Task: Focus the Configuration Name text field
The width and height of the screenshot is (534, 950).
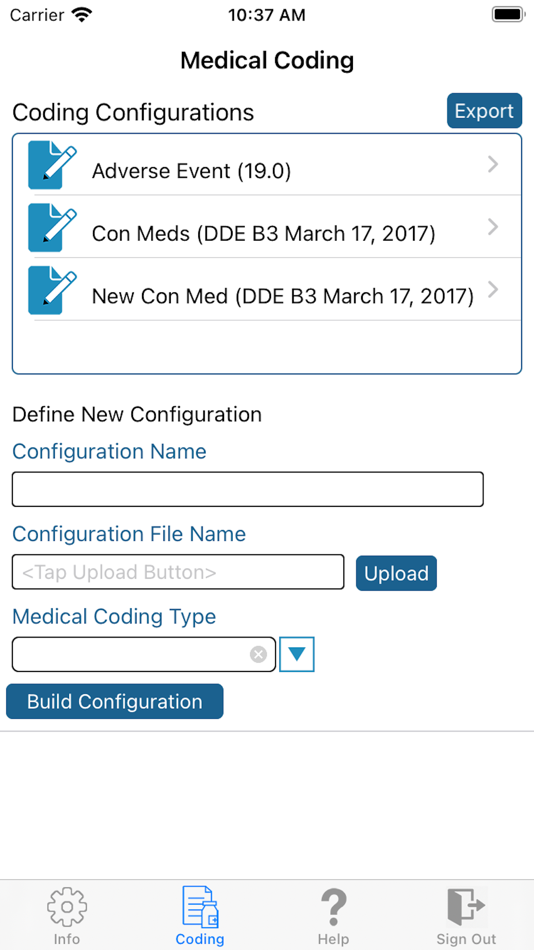Action: pos(248,490)
